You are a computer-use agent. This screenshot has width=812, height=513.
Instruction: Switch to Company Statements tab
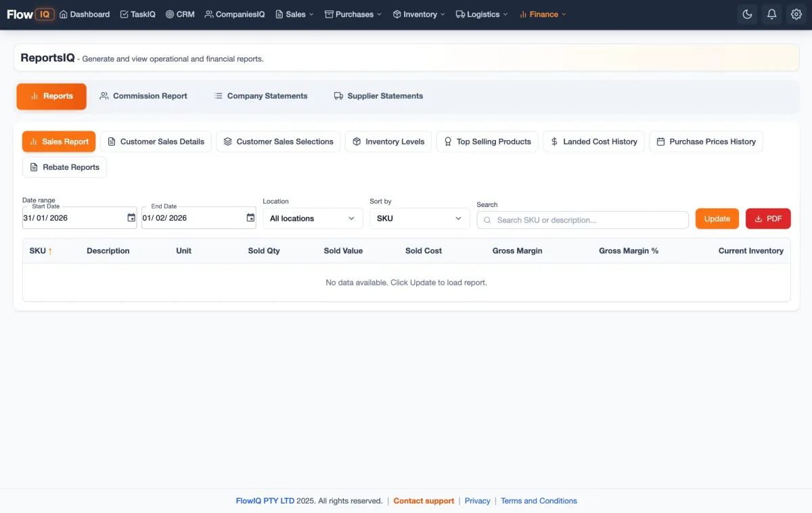(x=261, y=96)
